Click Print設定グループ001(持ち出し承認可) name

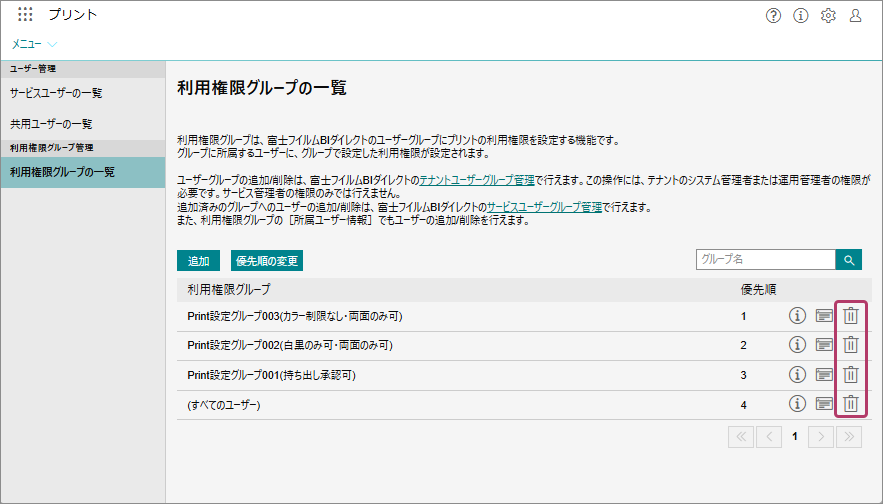271,375
